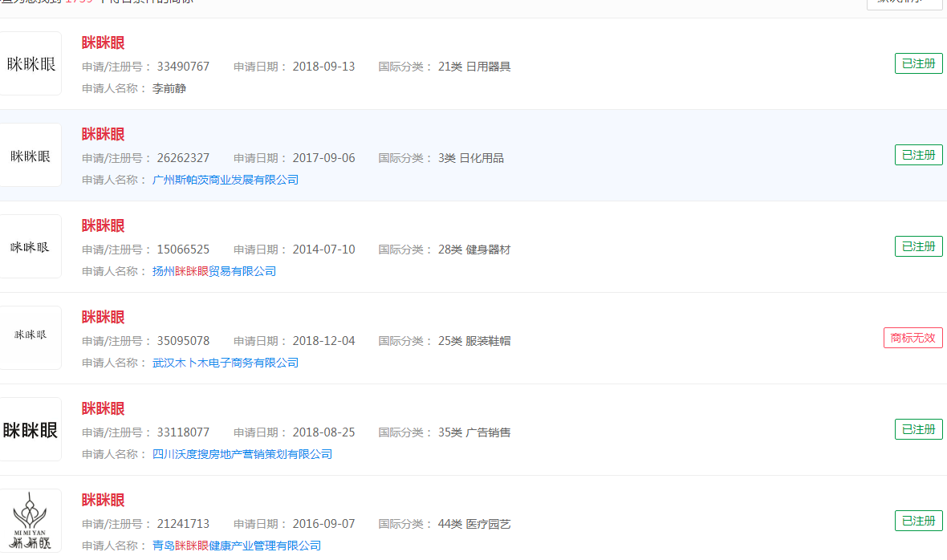The image size is (947, 560).
Task: Select registration number 33490767
Action: pyautogui.click(x=183, y=67)
